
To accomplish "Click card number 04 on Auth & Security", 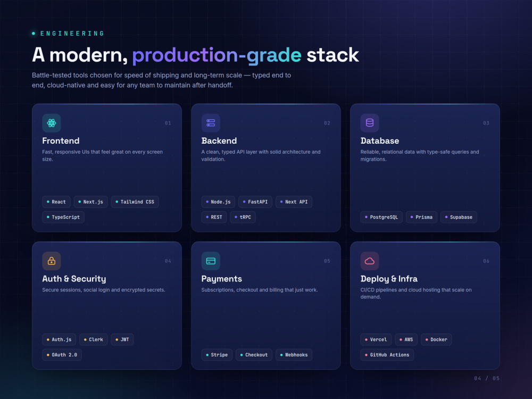I will point(168,261).
